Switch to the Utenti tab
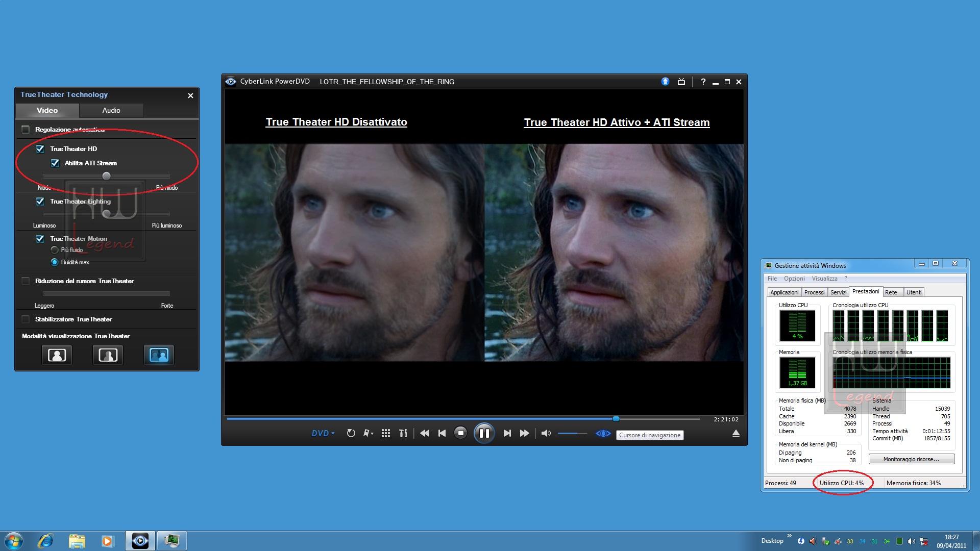Viewport: 980px width, 551px height. [914, 292]
